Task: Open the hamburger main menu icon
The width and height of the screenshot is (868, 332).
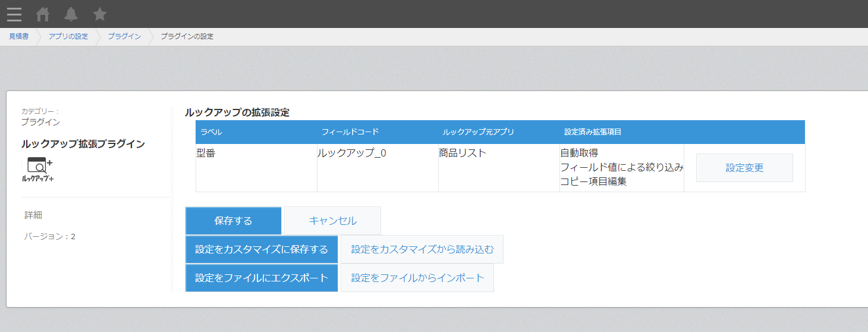Action: pyautogui.click(x=14, y=14)
